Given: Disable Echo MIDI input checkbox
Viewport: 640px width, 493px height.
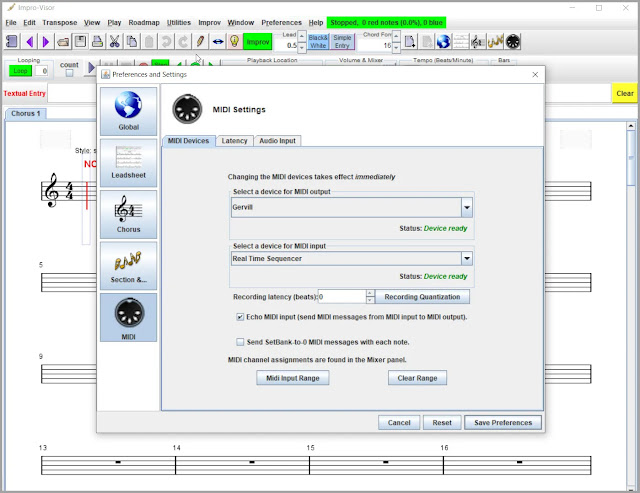Looking at the screenshot, I should click(240, 317).
